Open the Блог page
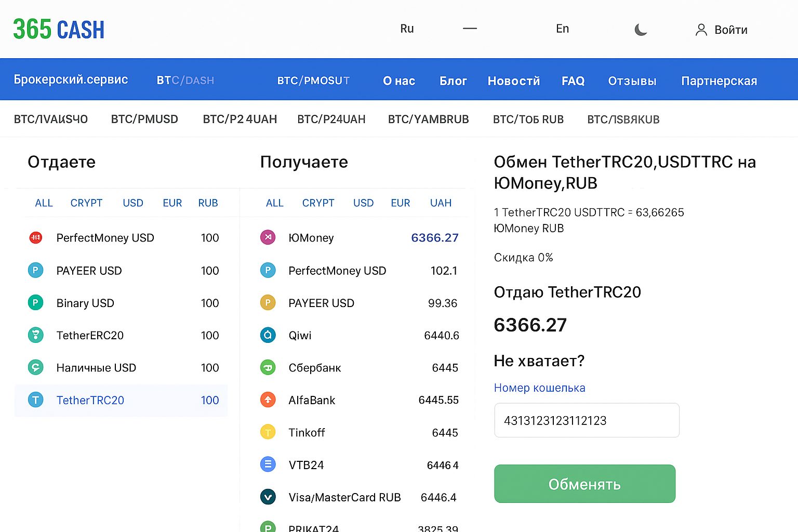This screenshot has width=798, height=532. [x=453, y=81]
